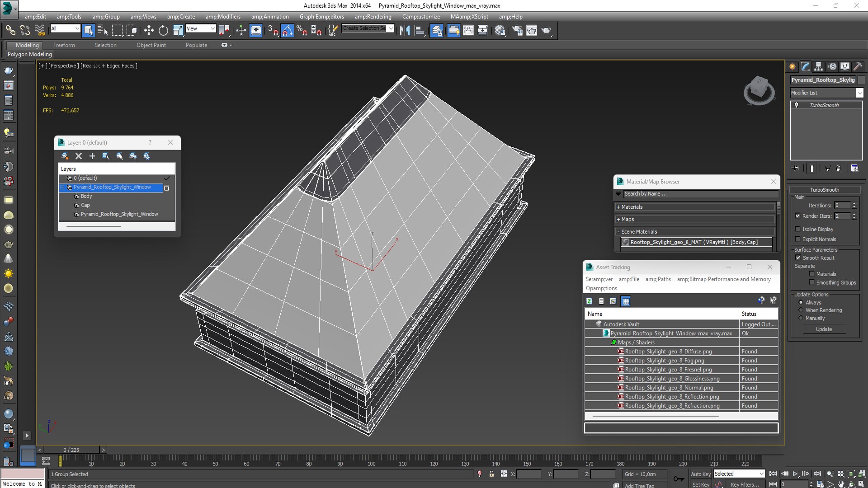This screenshot has width=868, height=488.
Task: Select the Manually update option
Action: click(801, 318)
